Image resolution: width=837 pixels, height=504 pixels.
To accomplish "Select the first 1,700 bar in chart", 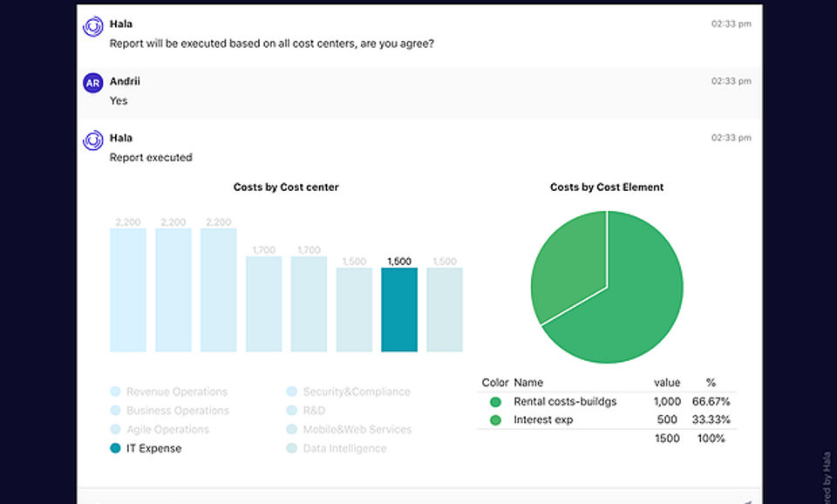I will 263,303.
